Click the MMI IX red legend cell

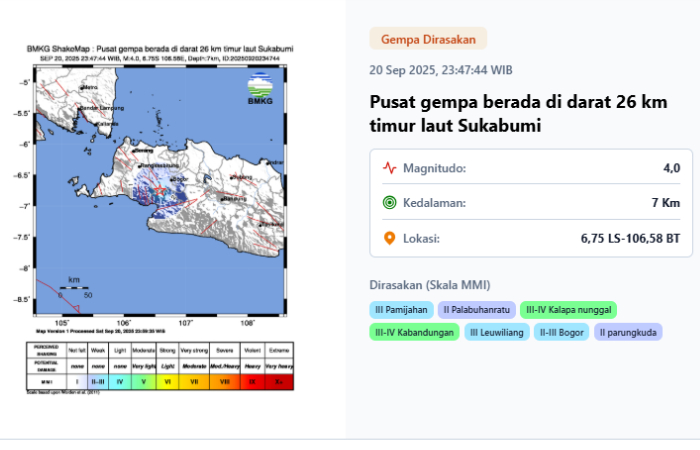252,382
